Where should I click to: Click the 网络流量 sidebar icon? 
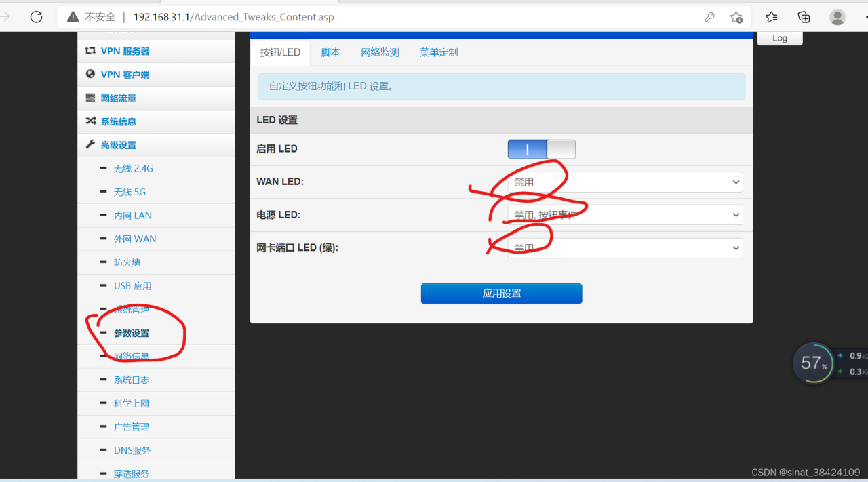click(x=90, y=98)
